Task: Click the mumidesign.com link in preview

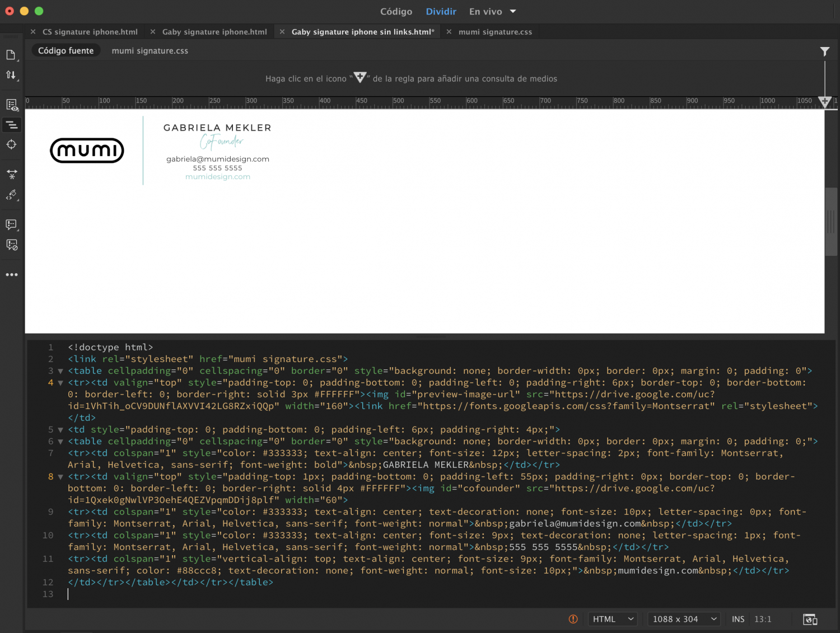Action: [218, 177]
